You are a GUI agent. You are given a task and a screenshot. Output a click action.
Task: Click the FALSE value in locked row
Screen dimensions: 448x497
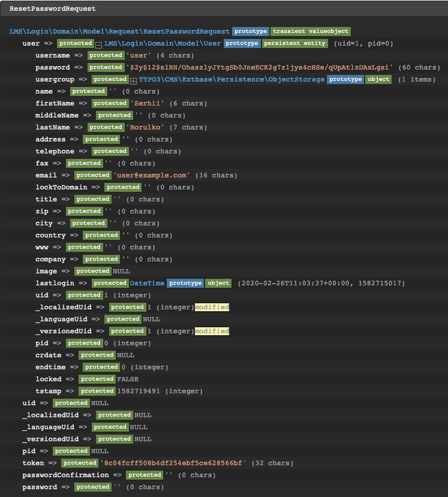click(128, 379)
